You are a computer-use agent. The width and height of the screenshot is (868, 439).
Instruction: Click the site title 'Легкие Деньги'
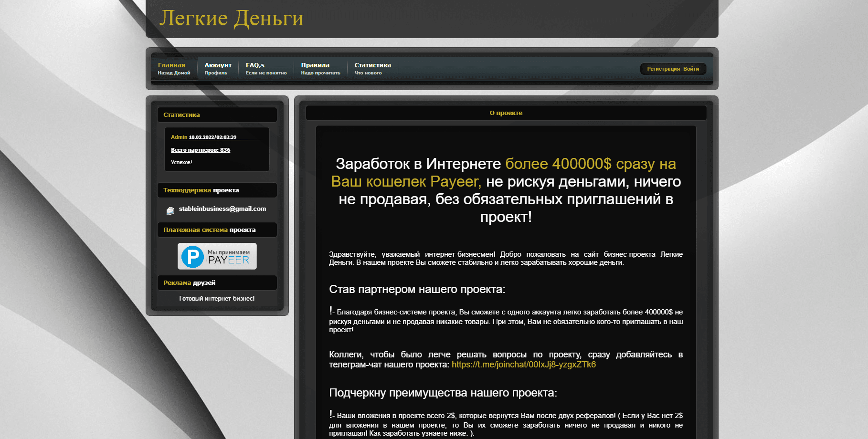point(233,19)
